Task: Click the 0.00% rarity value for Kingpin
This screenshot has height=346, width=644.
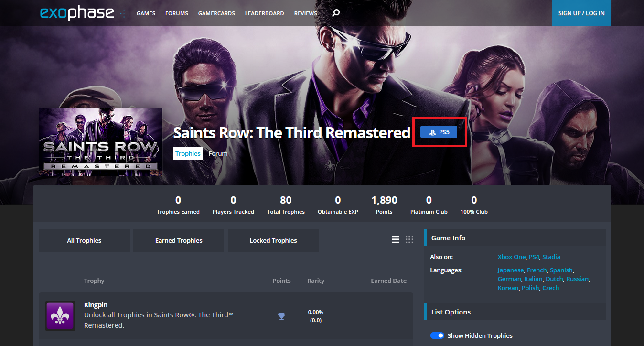Action: coord(316,312)
